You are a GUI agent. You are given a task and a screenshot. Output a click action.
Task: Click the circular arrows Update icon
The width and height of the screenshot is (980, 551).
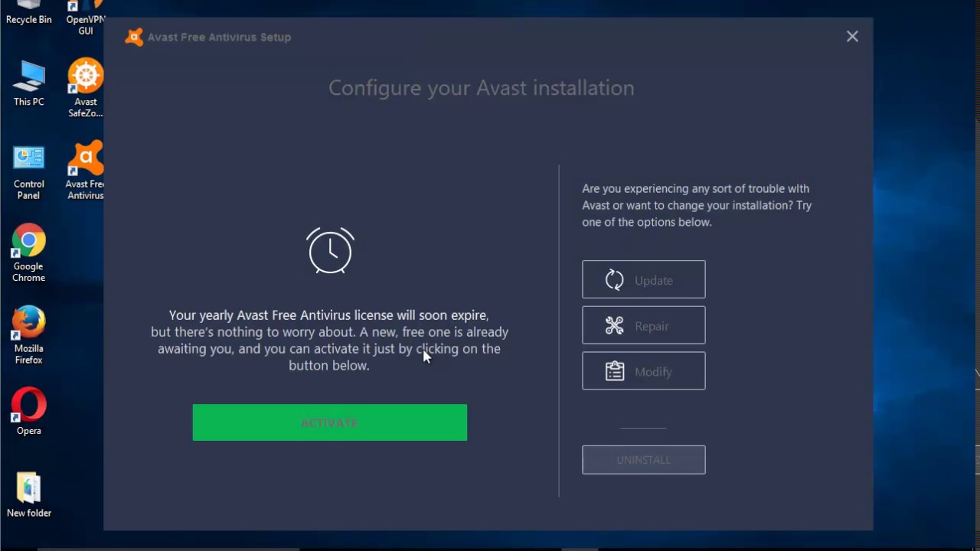[x=615, y=280]
